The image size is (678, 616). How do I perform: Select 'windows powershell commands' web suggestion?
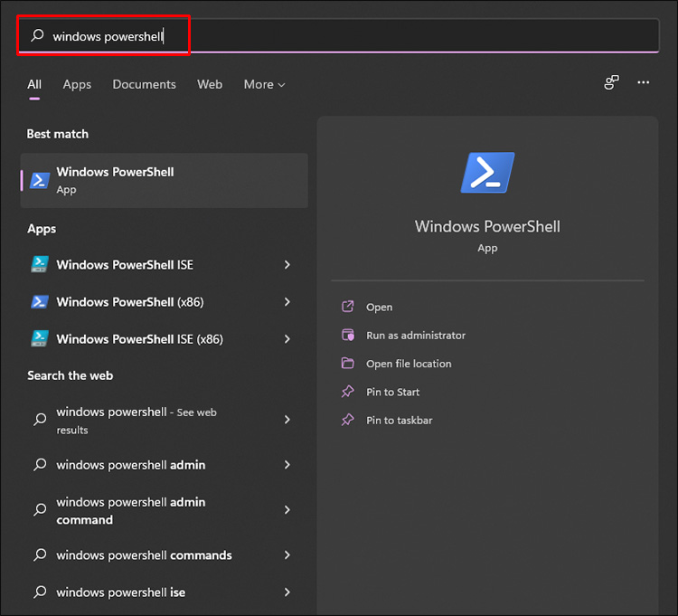point(144,555)
